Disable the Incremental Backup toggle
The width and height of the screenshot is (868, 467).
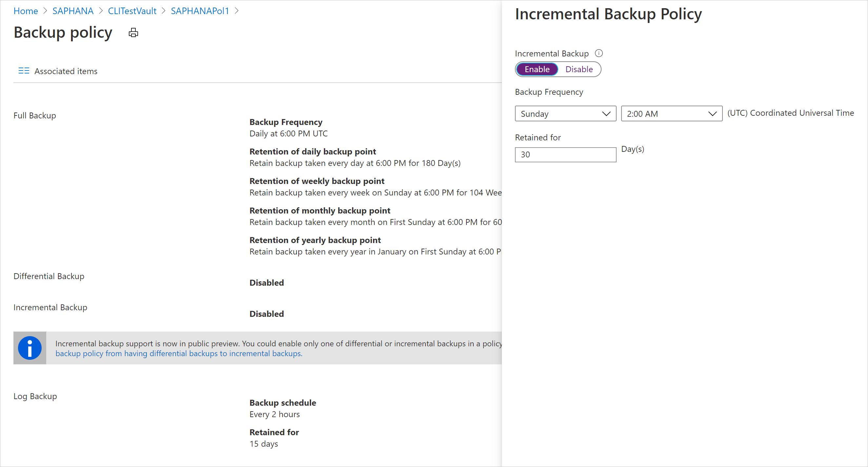(x=578, y=69)
